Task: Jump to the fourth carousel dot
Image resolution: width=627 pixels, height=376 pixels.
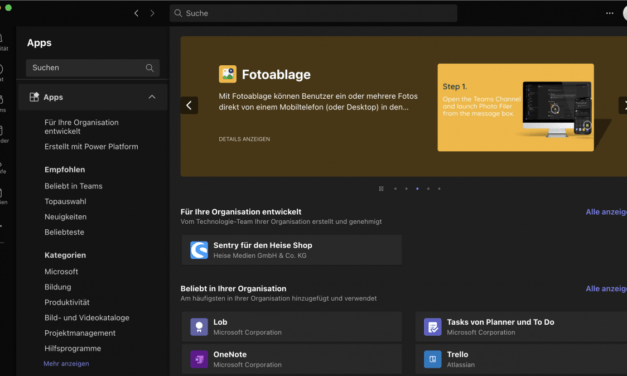Action: click(x=428, y=189)
